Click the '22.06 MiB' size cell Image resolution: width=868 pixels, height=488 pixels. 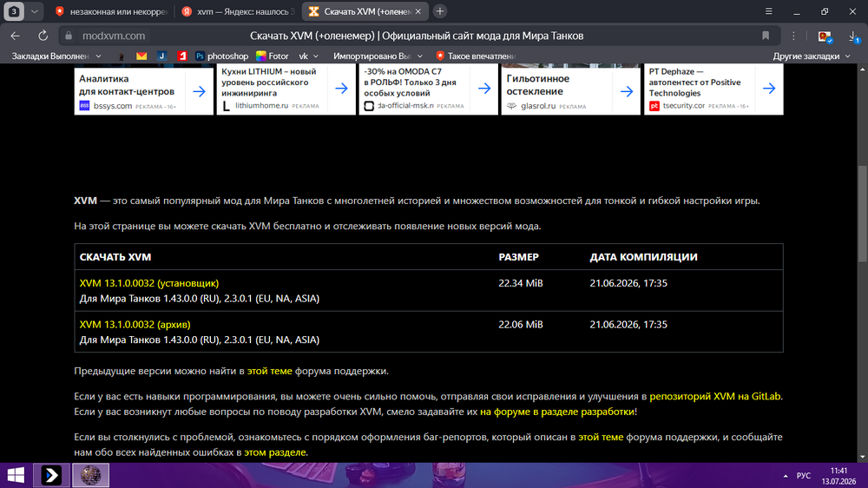point(520,325)
